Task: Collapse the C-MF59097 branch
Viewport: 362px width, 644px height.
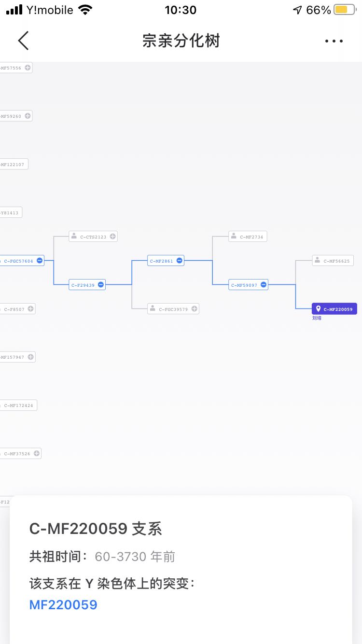Action: click(x=263, y=285)
